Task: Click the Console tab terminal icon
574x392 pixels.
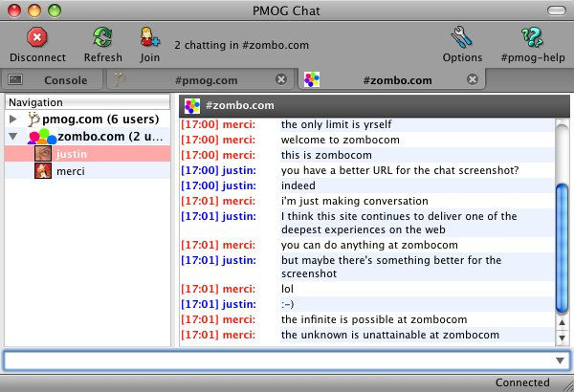Action: click(15, 79)
